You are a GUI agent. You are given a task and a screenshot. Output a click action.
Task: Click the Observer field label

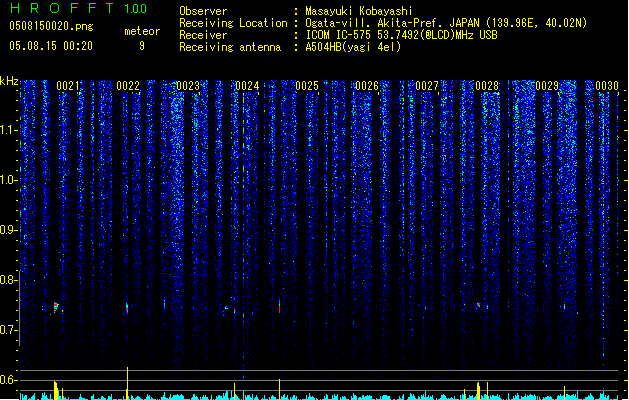203,11
